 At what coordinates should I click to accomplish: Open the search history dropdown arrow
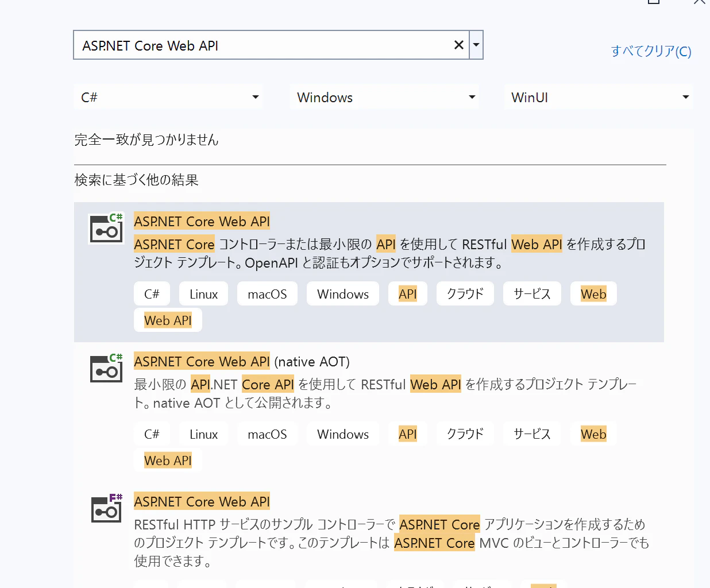coord(476,45)
